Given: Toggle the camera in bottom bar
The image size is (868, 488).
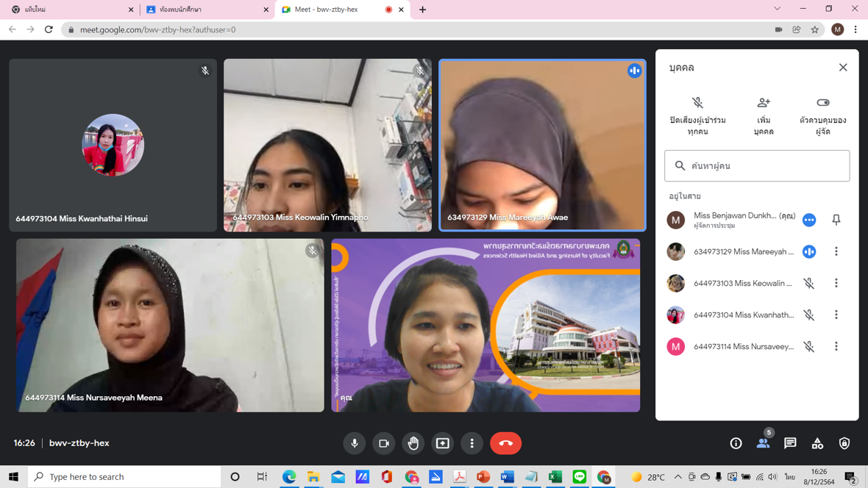Looking at the screenshot, I should pos(384,443).
